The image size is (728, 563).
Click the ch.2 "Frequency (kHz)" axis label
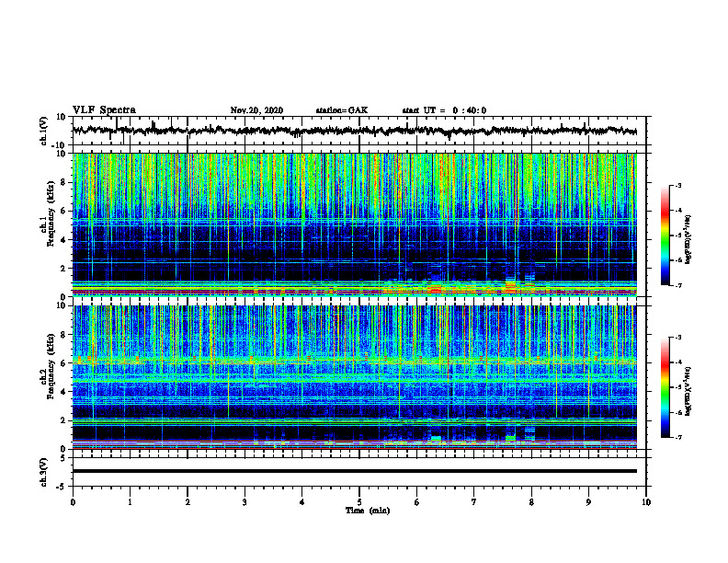click(x=52, y=366)
